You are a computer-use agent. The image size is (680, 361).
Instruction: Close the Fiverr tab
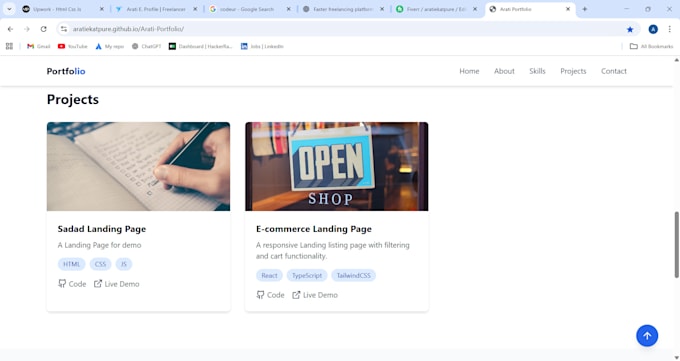point(475,9)
